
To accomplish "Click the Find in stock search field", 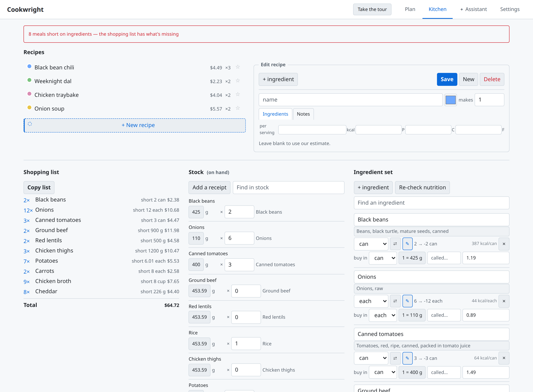I will (x=288, y=187).
